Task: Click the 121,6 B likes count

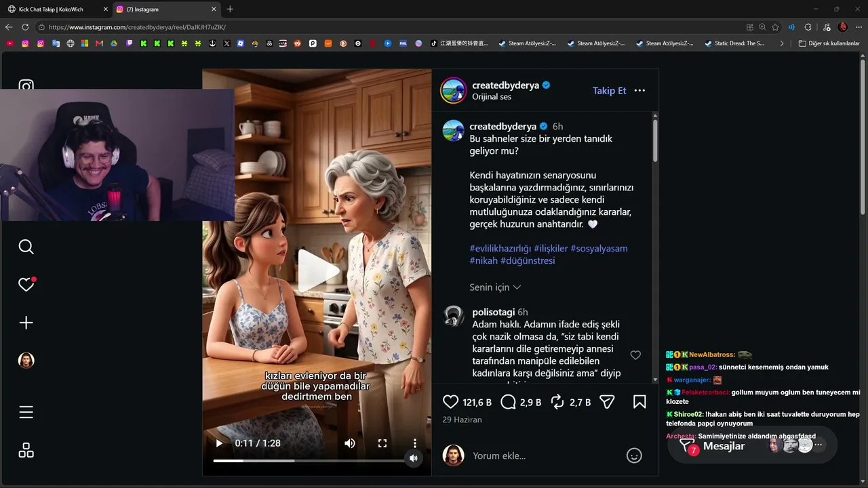Action: click(477, 402)
